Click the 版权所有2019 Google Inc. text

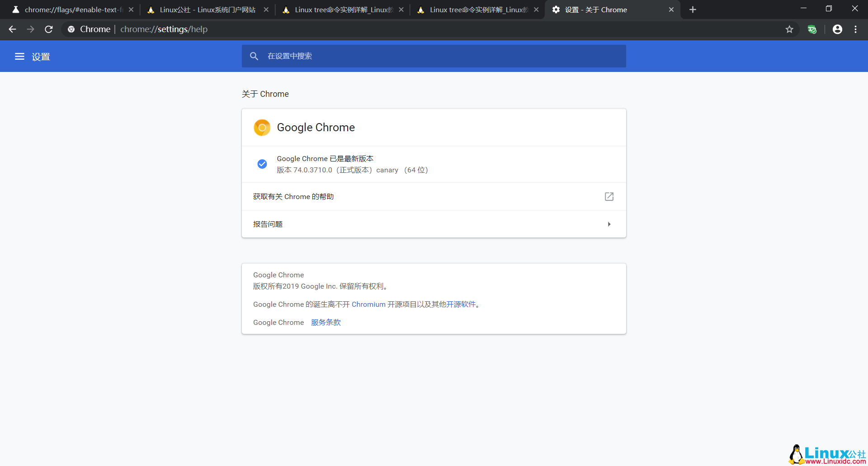point(321,286)
